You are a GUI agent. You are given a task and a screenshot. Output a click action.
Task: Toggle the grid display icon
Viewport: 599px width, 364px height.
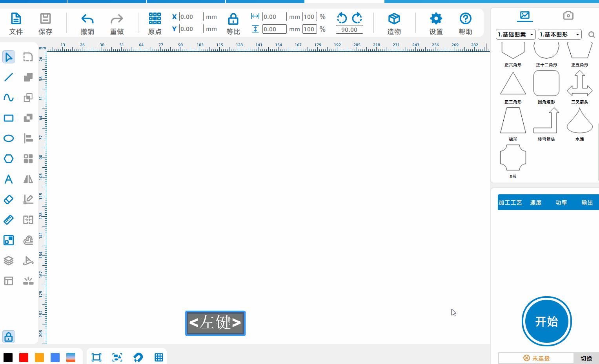(159, 357)
